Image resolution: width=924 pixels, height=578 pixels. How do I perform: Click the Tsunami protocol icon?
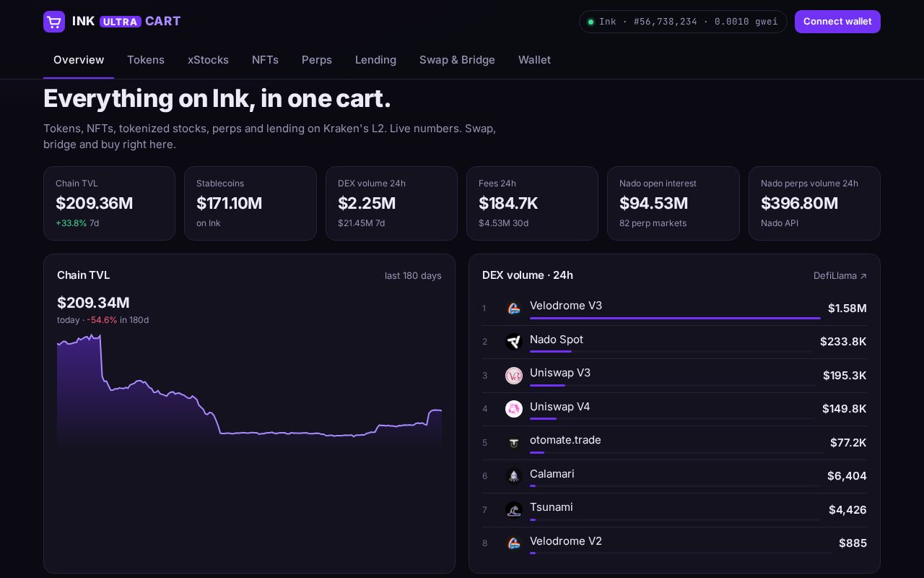514,510
